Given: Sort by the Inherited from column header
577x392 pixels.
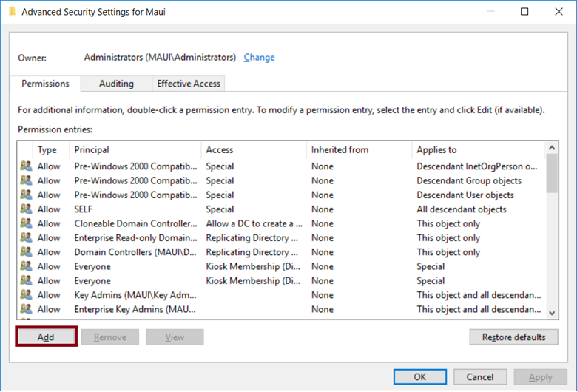Looking at the screenshot, I should [358, 149].
